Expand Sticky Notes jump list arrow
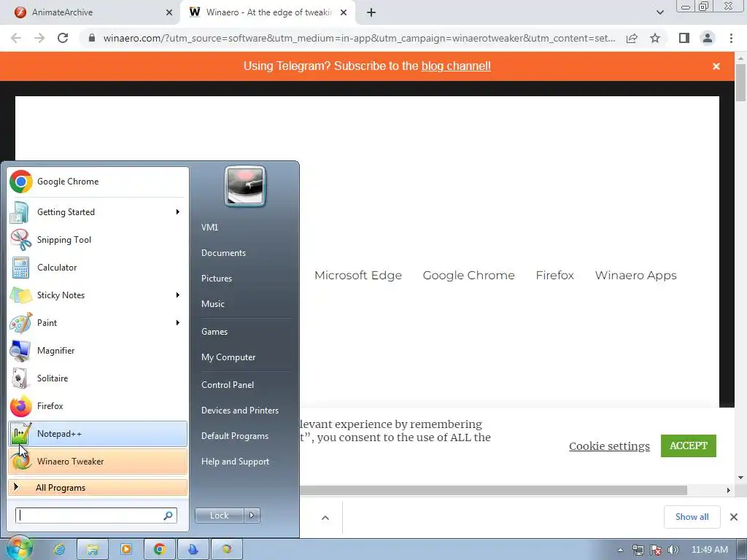747x560 pixels. tap(178, 295)
